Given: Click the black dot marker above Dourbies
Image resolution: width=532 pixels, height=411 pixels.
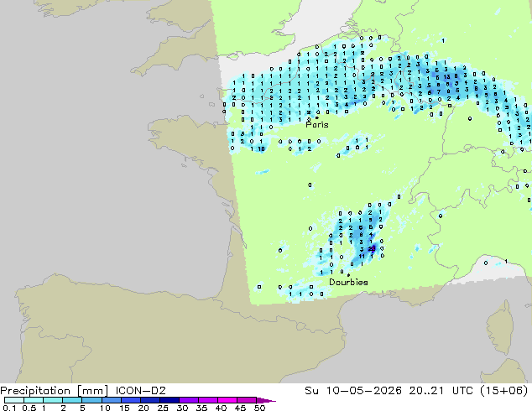Looking at the screenshot, I should point(348,275).
